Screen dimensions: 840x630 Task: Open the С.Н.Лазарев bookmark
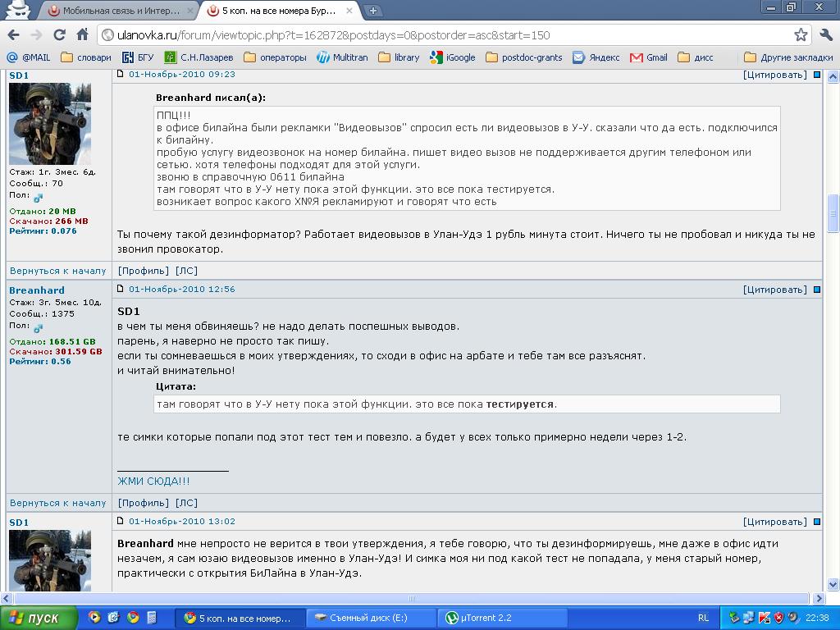[199, 57]
